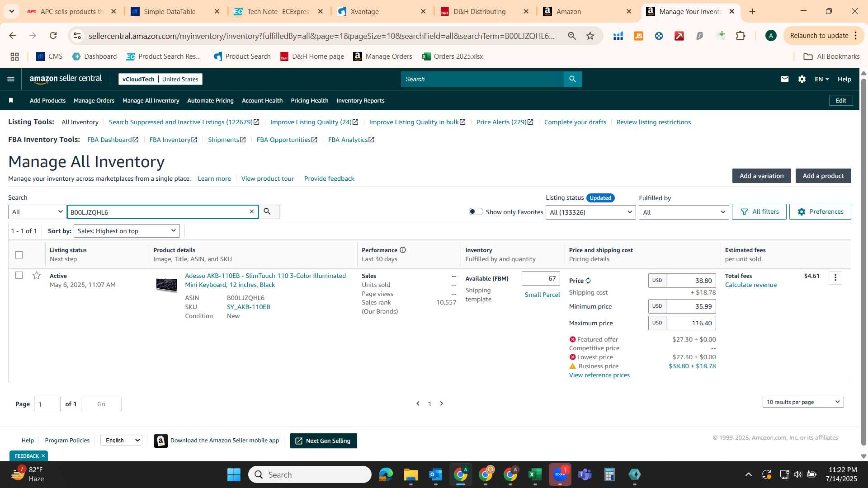Switch to the Xvantage tab
The image size is (868, 488).
[x=382, y=11]
